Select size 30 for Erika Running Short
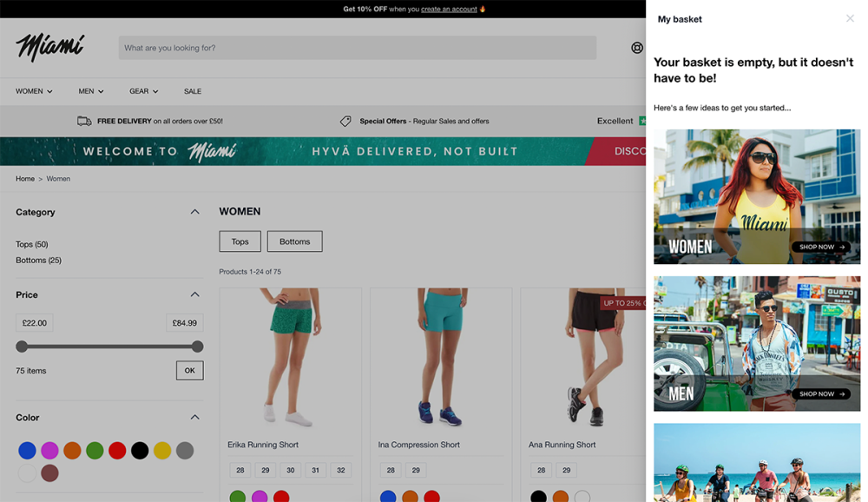The image size is (868, 502). click(x=290, y=470)
